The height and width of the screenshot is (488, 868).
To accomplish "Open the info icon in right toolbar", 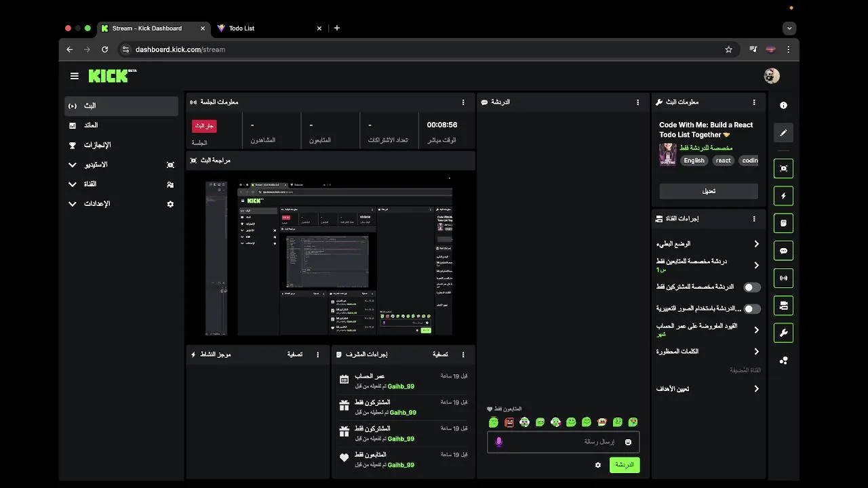I will click(783, 105).
